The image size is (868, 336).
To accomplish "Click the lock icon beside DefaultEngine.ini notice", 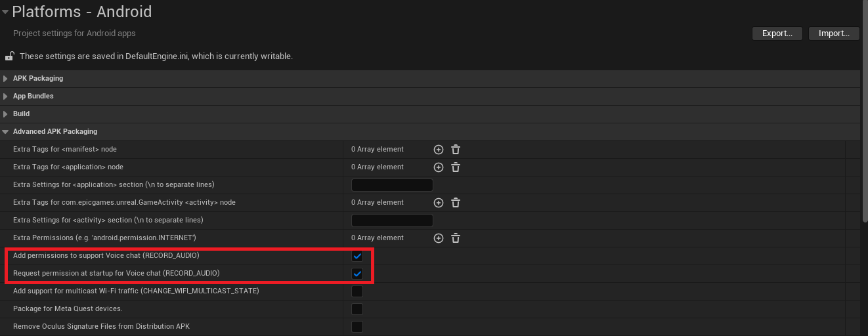I will click(9, 56).
